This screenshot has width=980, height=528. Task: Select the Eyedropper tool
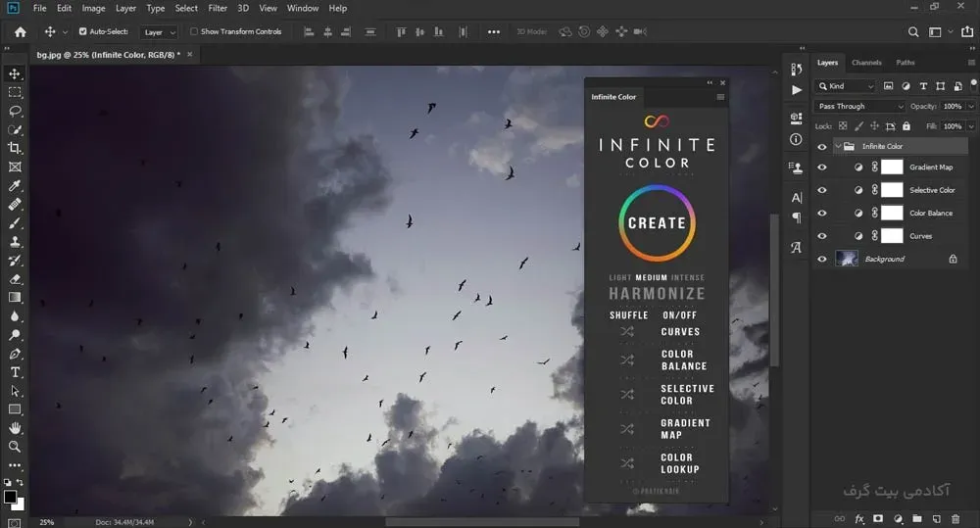(x=15, y=185)
